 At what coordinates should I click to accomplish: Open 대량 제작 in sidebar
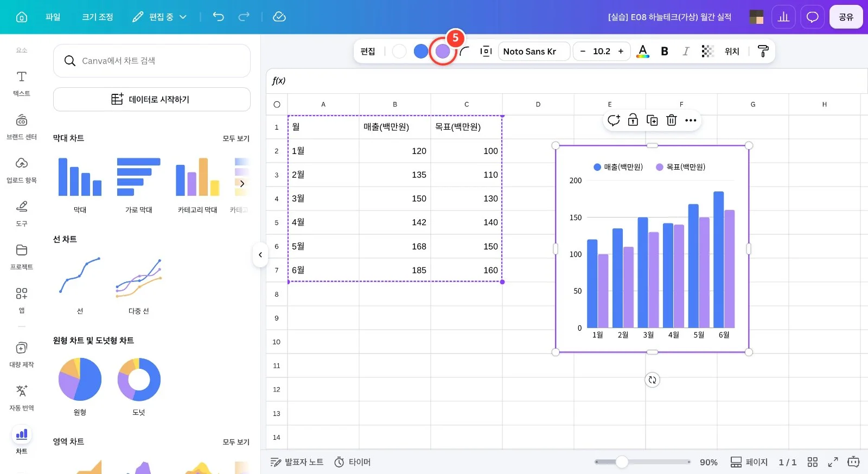point(22,354)
